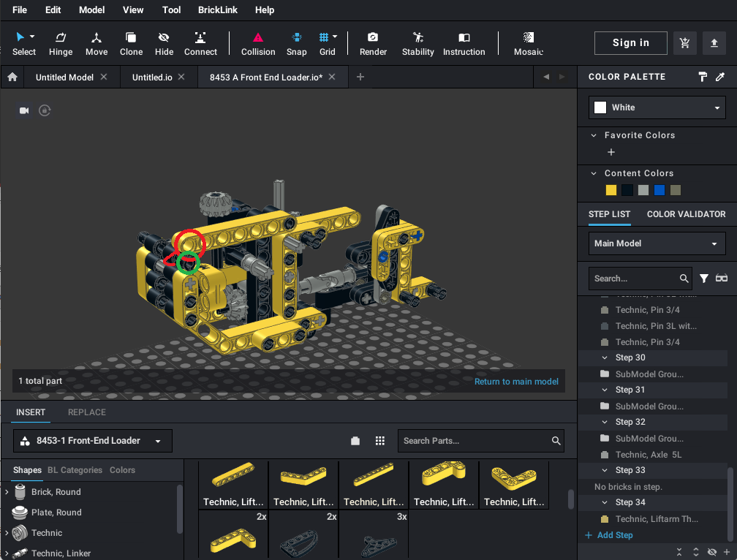Switch to BL Categories tab
This screenshot has width=737, height=560.
pyautogui.click(x=75, y=470)
